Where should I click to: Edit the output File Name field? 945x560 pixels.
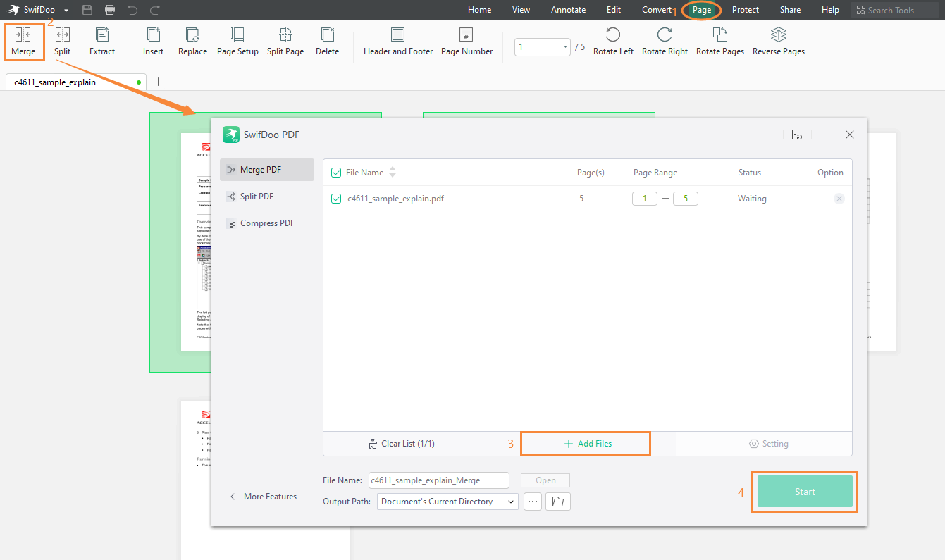438,480
